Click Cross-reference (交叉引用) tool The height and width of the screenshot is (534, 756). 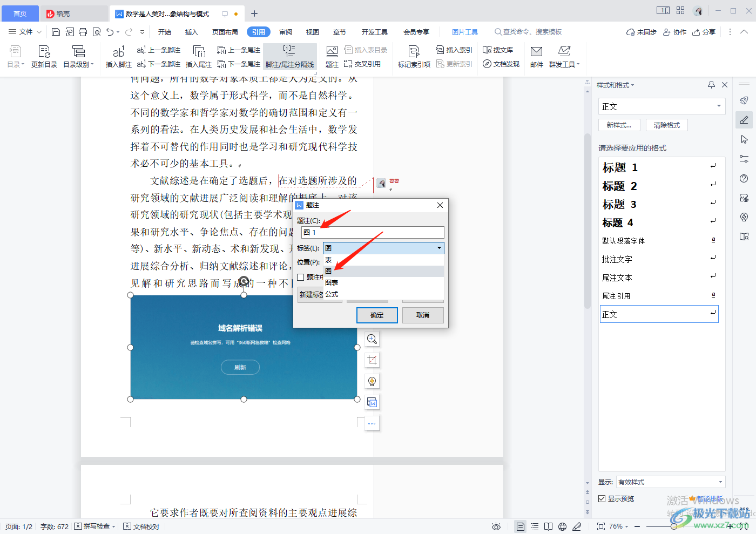pos(362,64)
